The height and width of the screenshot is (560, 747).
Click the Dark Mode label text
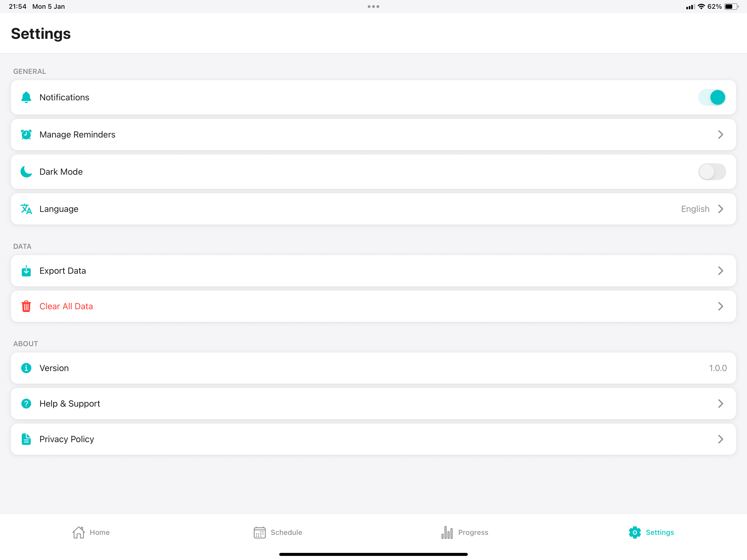(x=61, y=171)
